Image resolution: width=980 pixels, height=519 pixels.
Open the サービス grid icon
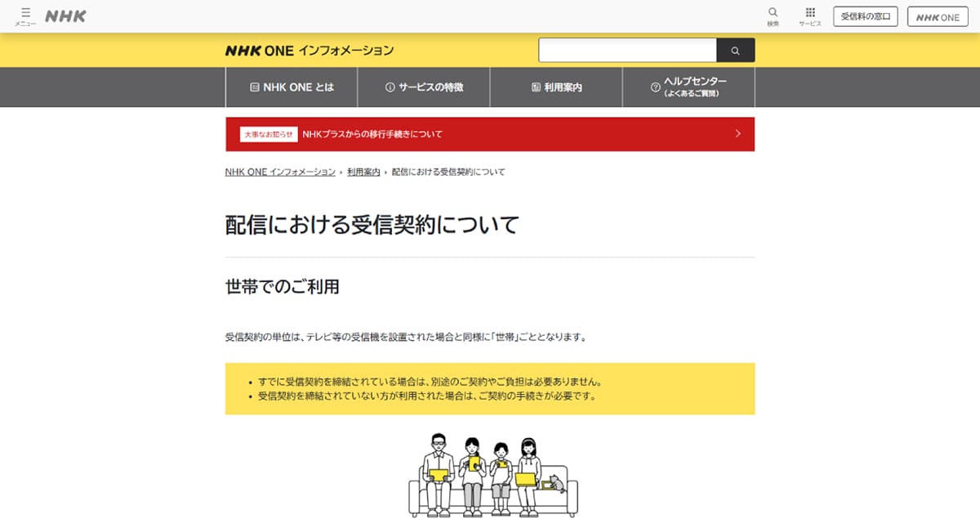coord(810,15)
